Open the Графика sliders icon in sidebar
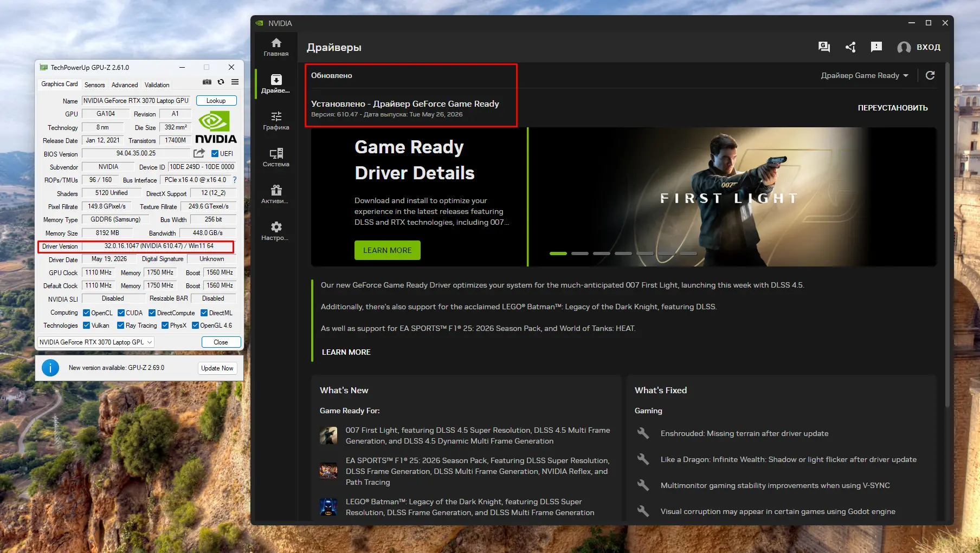 [276, 116]
